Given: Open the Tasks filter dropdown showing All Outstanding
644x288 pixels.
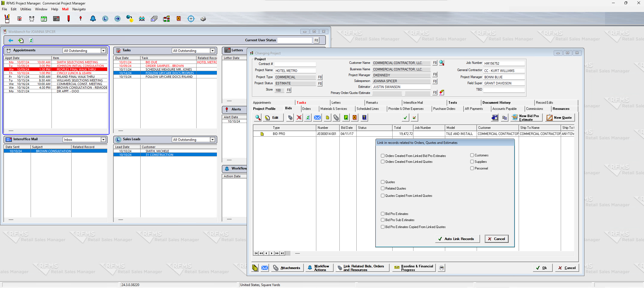Looking at the screenshot, I should click(212, 50).
